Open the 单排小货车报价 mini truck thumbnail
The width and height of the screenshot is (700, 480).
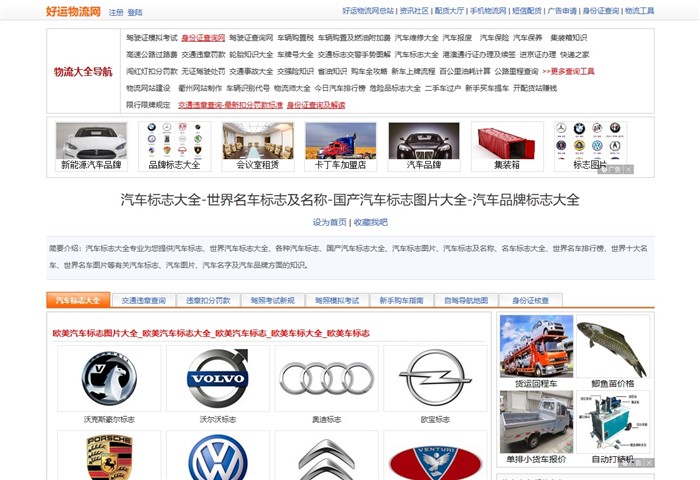pos(536,422)
